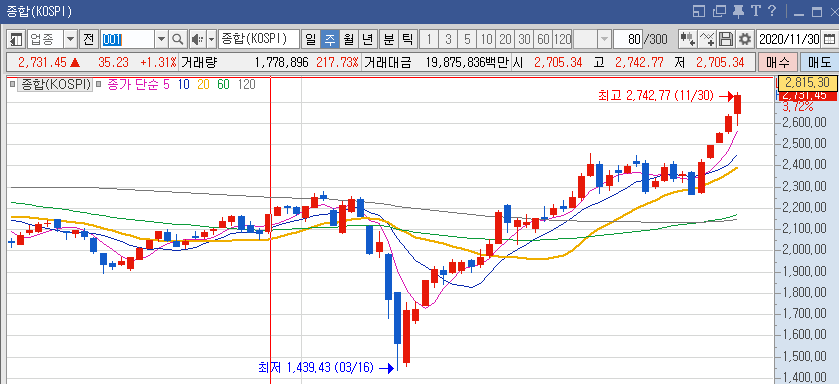This screenshot has height=384, width=839.
Task: Open the 업종 category dropdown
Action: [x=71, y=39]
